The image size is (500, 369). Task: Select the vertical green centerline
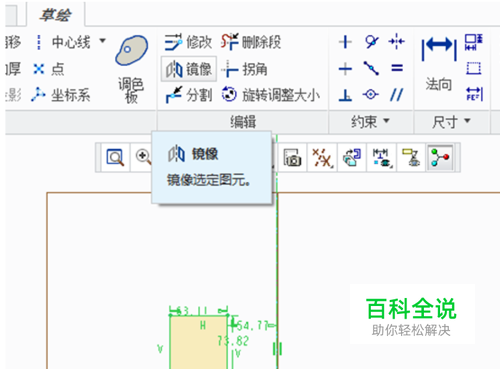pos(277,253)
